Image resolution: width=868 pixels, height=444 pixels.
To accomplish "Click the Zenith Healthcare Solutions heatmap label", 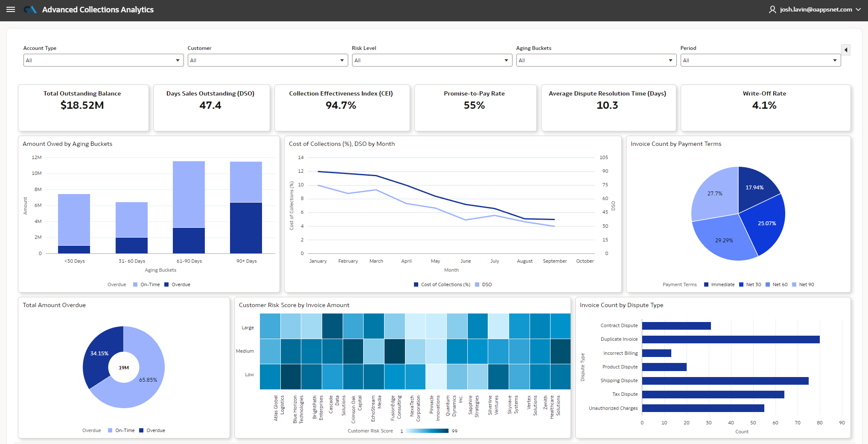I will click(x=552, y=407).
